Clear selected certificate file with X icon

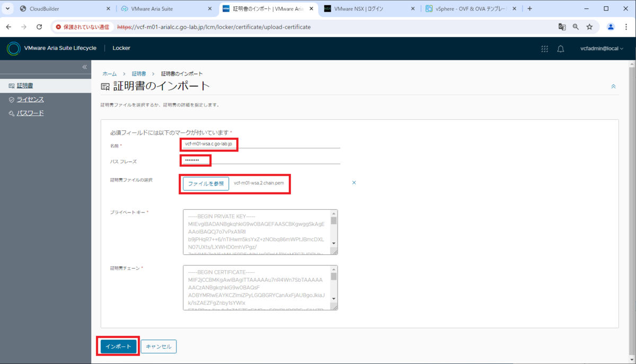tap(354, 183)
